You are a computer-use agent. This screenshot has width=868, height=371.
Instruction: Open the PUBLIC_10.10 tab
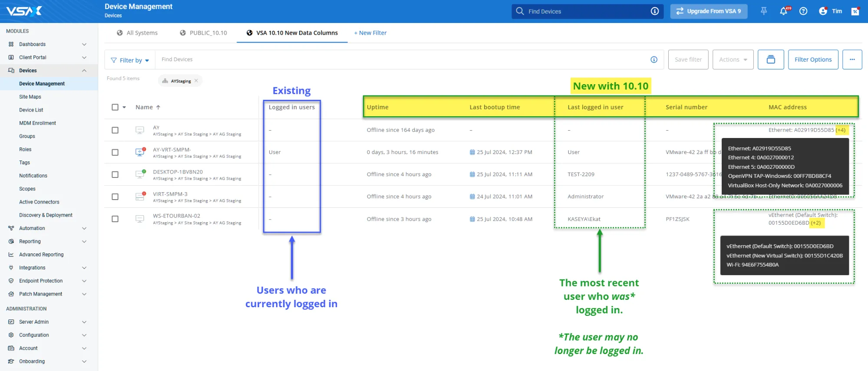(x=204, y=33)
